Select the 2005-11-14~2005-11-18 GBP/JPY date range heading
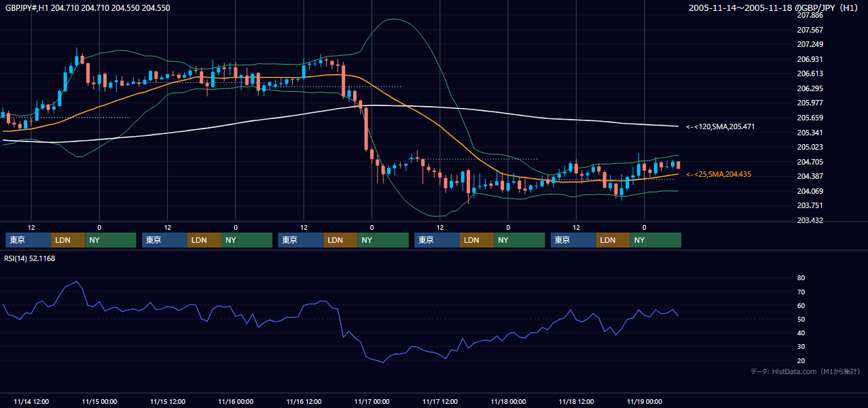This screenshot has height=408, width=868. (x=774, y=8)
